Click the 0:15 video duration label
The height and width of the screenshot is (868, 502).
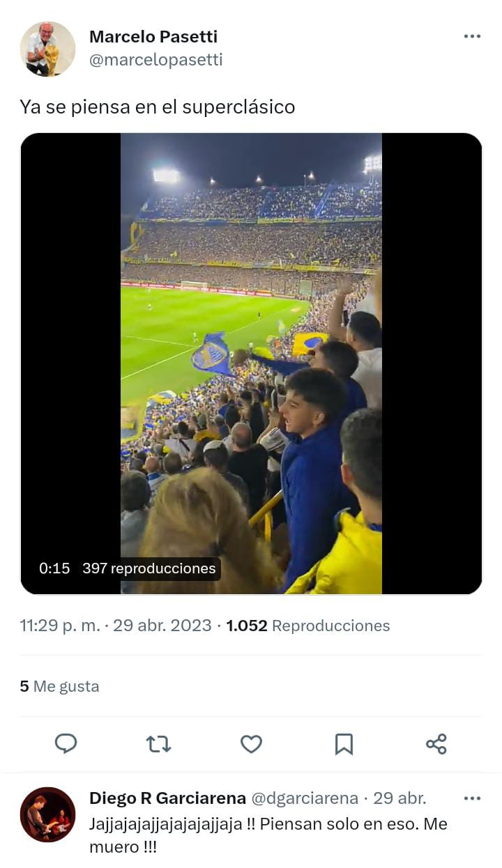point(54,568)
